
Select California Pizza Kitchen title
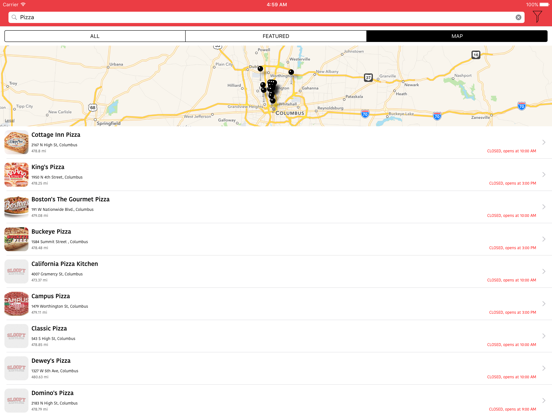(x=65, y=264)
